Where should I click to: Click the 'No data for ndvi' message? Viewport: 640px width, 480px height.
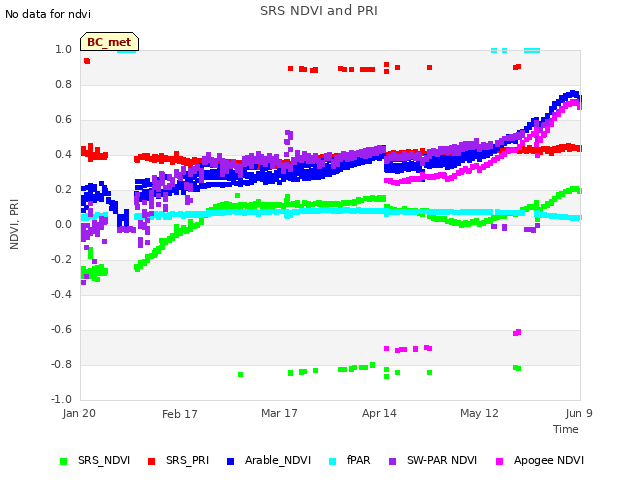48,14
